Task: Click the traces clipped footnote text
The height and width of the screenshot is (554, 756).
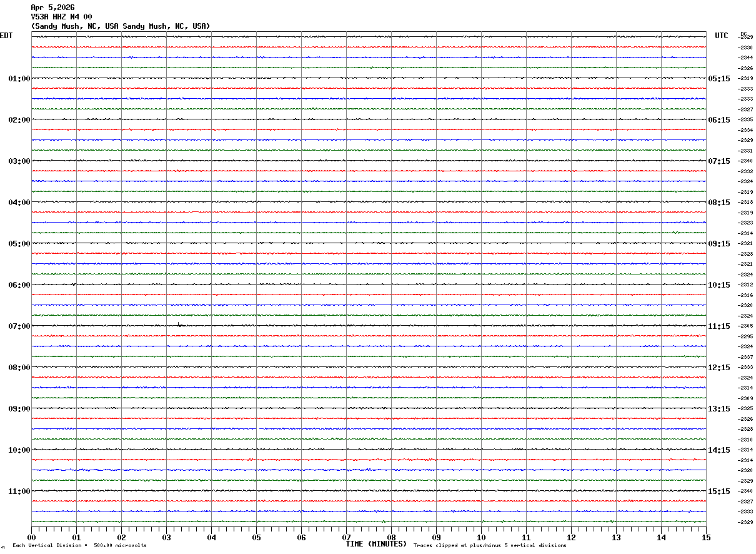Action: [x=490, y=545]
